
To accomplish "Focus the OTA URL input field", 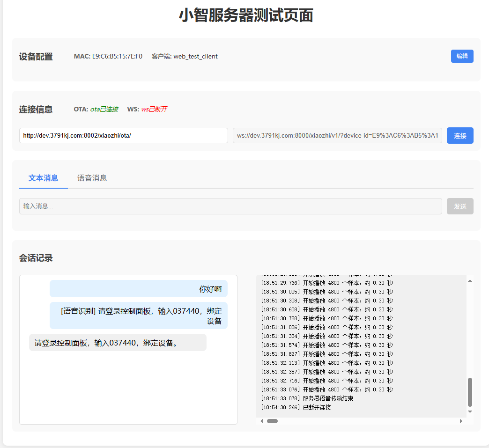I will 123,136.
